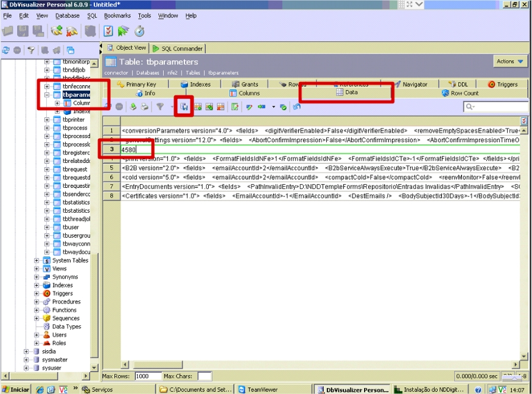Click the stopwatch icon in main toolbar
Image resolution: width=532 pixels, height=394 pixels.
(139, 30)
